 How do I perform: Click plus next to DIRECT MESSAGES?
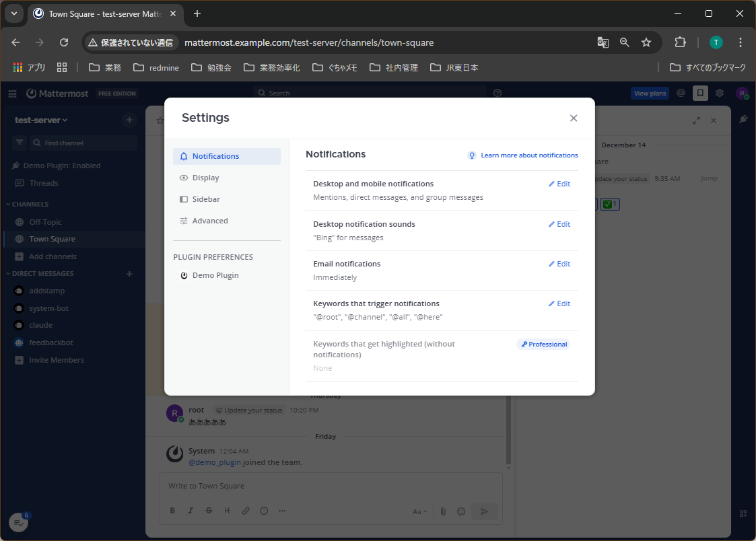coord(129,274)
